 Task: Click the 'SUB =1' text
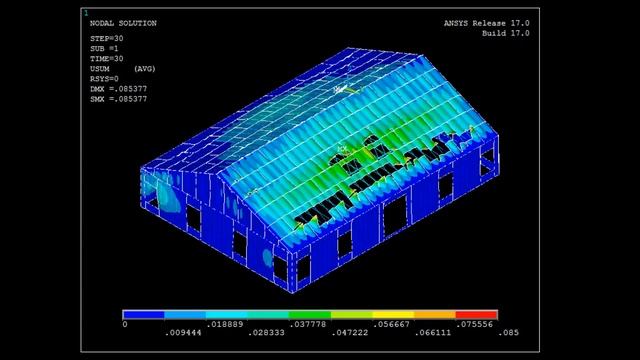(104, 49)
